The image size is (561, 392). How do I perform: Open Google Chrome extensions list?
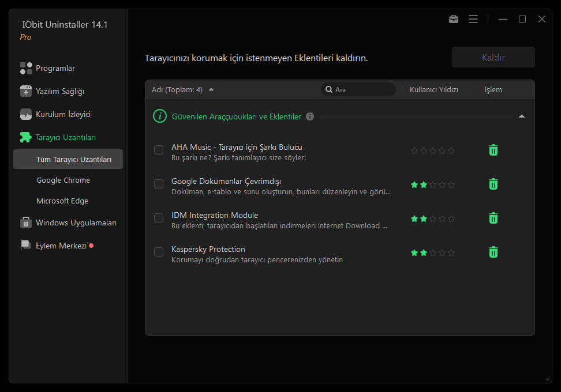click(x=63, y=180)
